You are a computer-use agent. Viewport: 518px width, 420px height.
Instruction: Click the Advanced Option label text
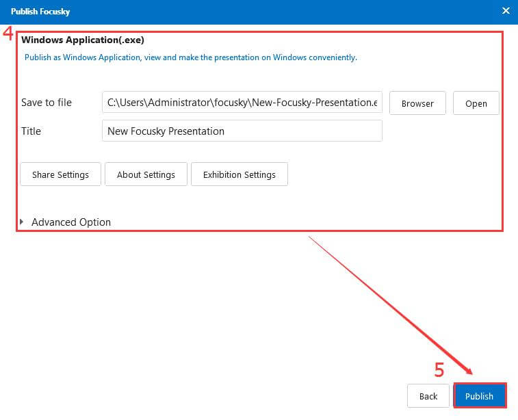click(x=71, y=222)
